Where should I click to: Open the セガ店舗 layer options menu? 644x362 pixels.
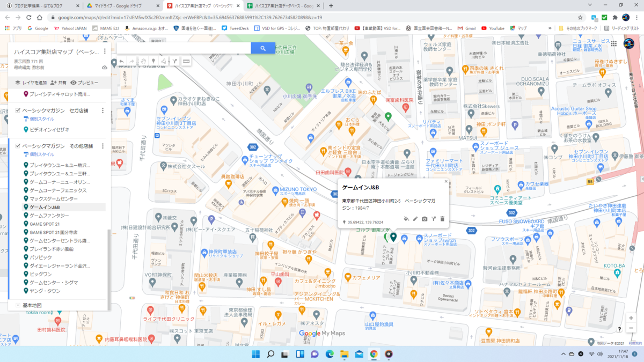tap(103, 110)
